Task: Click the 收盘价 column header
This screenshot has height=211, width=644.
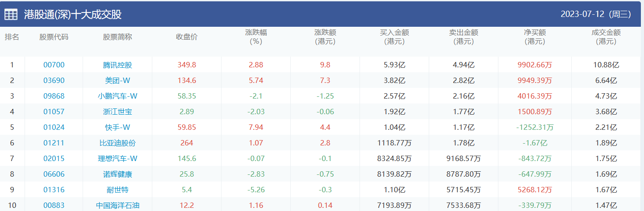Action: (x=187, y=37)
